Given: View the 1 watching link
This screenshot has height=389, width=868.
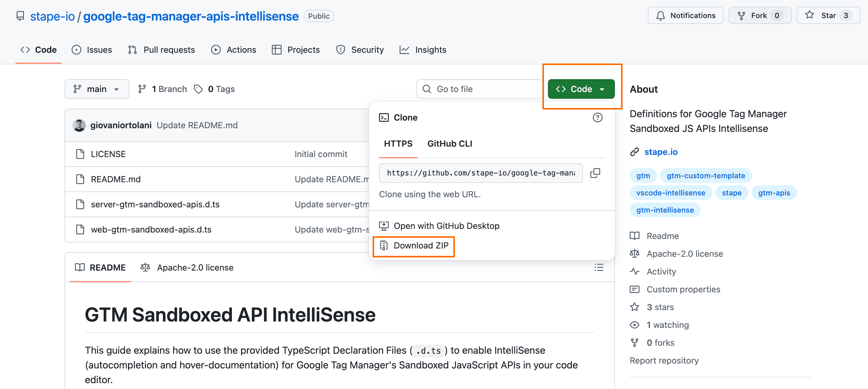Looking at the screenshot, I should [x=667, y=325].
